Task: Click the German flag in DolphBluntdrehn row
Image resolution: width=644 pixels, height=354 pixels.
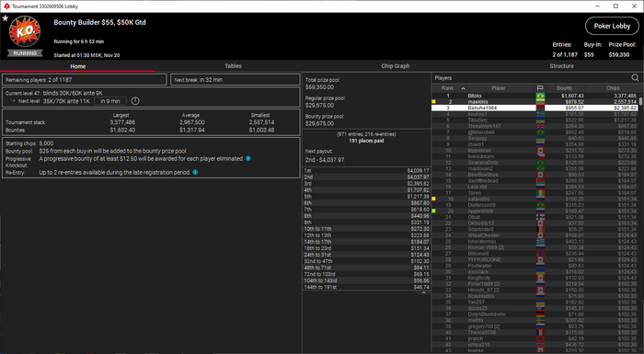Action: pos(540,314)
